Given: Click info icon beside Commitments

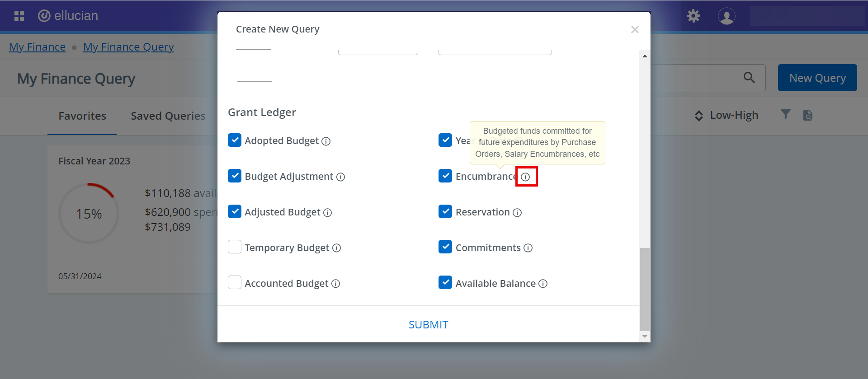Looking at the screenshot, I should (x=528, y=248).
